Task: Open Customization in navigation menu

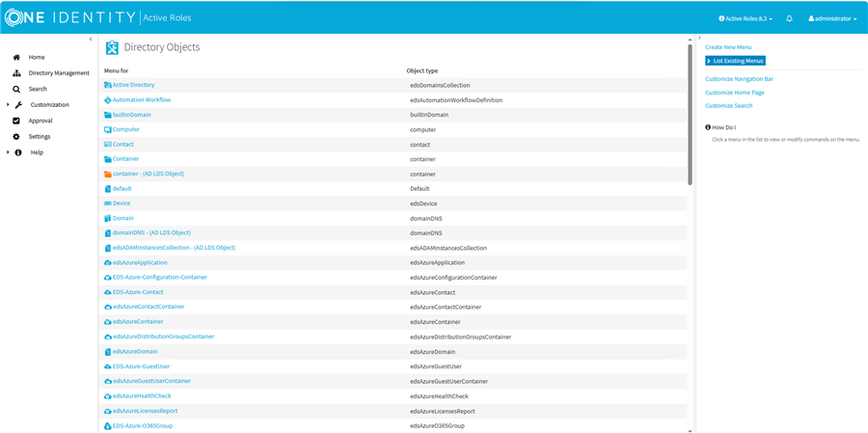Action: point(50,105)
